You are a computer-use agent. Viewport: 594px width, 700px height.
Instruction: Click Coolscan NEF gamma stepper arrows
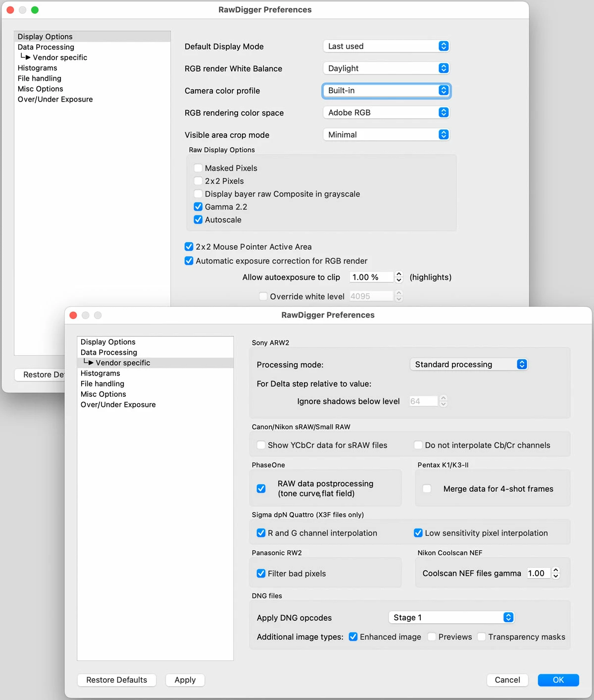[x=556, y=573]
